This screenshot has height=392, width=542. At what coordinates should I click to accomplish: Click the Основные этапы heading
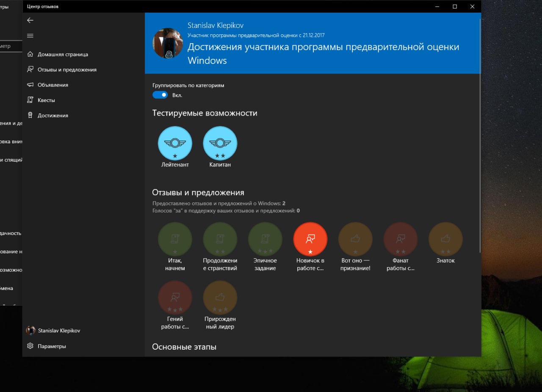pyautogui.click(x=184, y=347)
